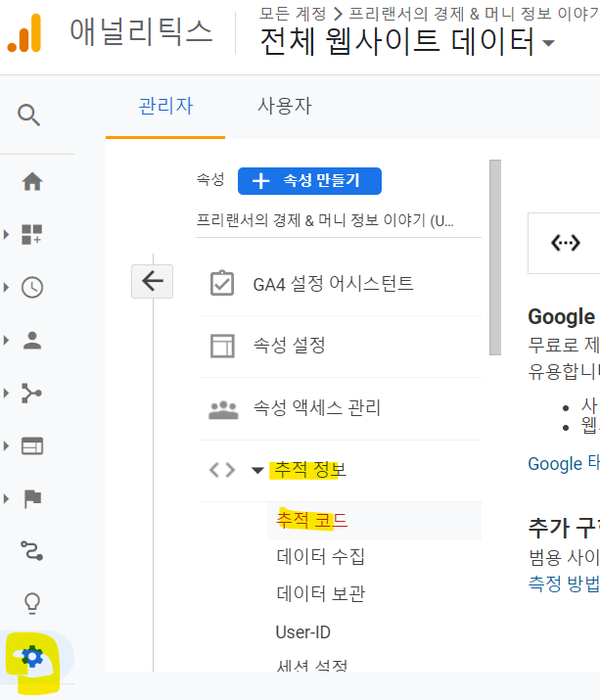Viewport: 600px width, 700px height.
Task: Open Discover lightbulb icon in sidebar
Action: click(x=32, y=604)
